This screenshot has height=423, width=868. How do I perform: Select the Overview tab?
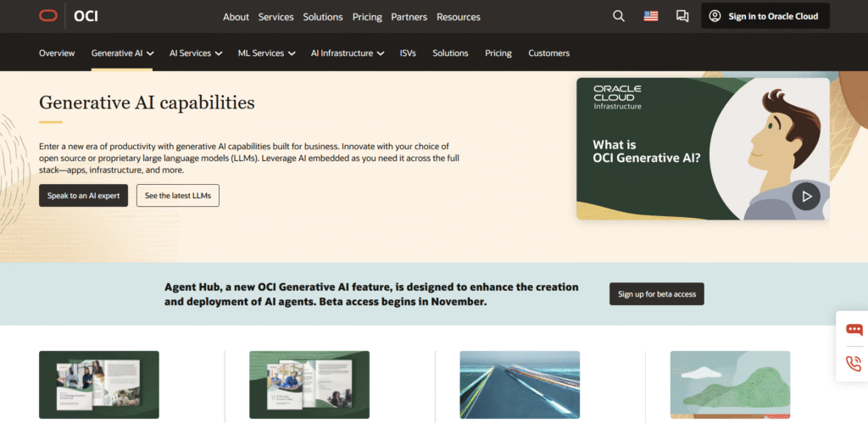[x=57, y=53]
